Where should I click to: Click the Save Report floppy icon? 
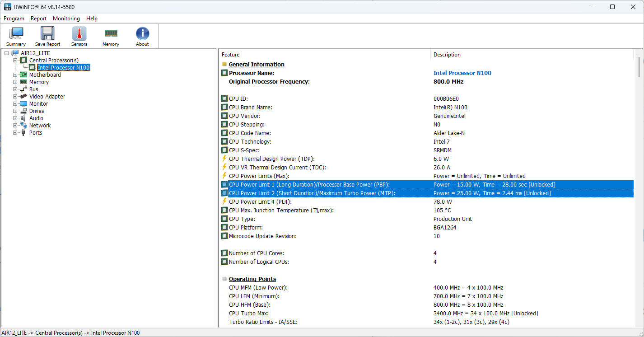coord(47,34)
